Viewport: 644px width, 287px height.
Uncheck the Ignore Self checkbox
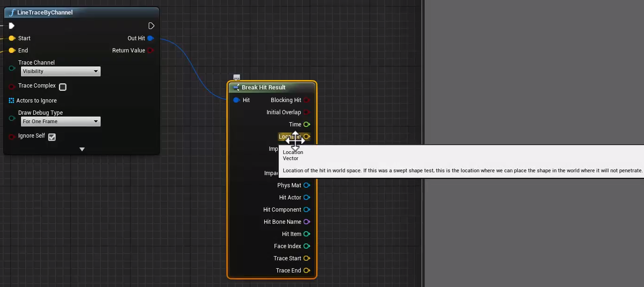[x=52, y=137]
